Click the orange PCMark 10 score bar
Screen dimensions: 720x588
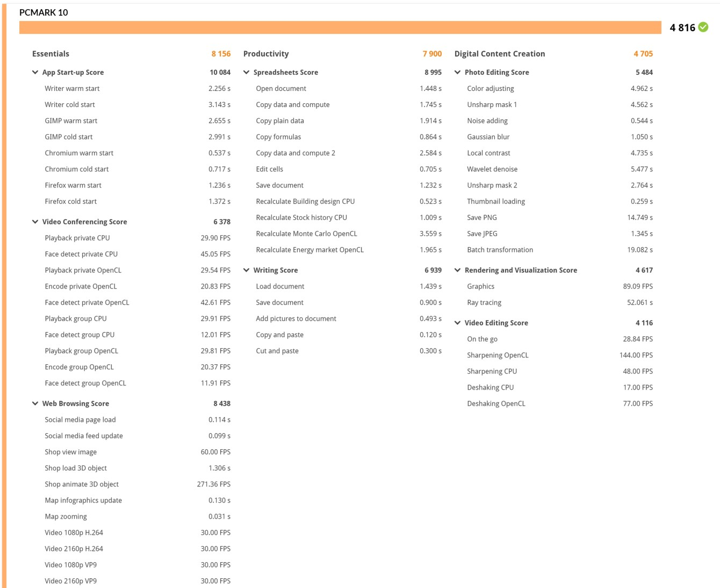[x=340, y=27]
